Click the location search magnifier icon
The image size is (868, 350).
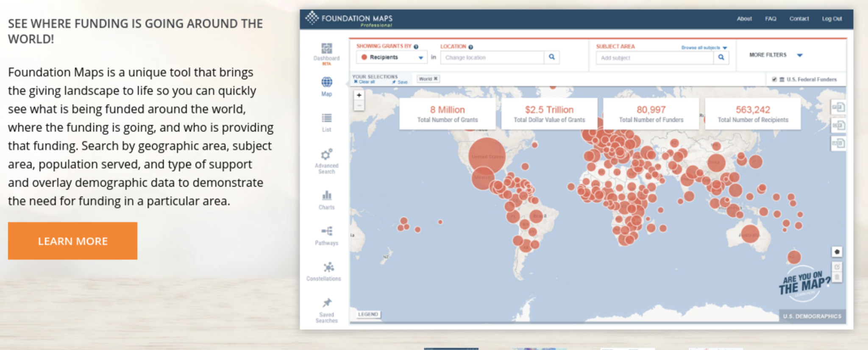552,57
